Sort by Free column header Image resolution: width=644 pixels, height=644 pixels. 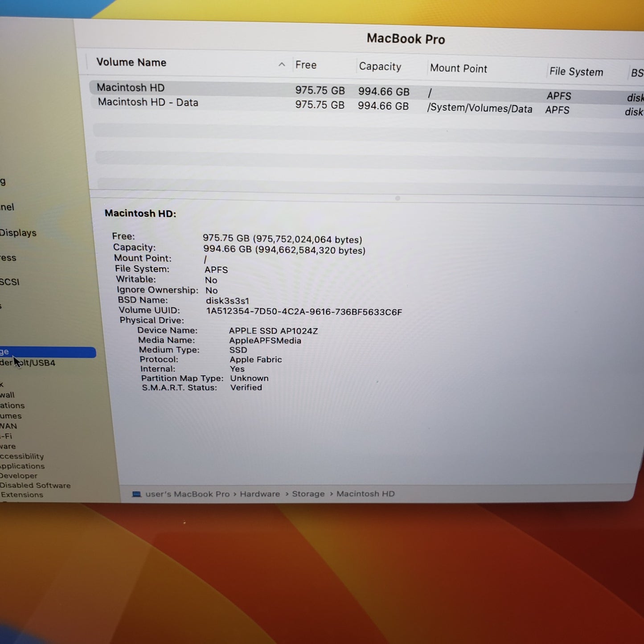pyautogui.click(x=306, y=65)
